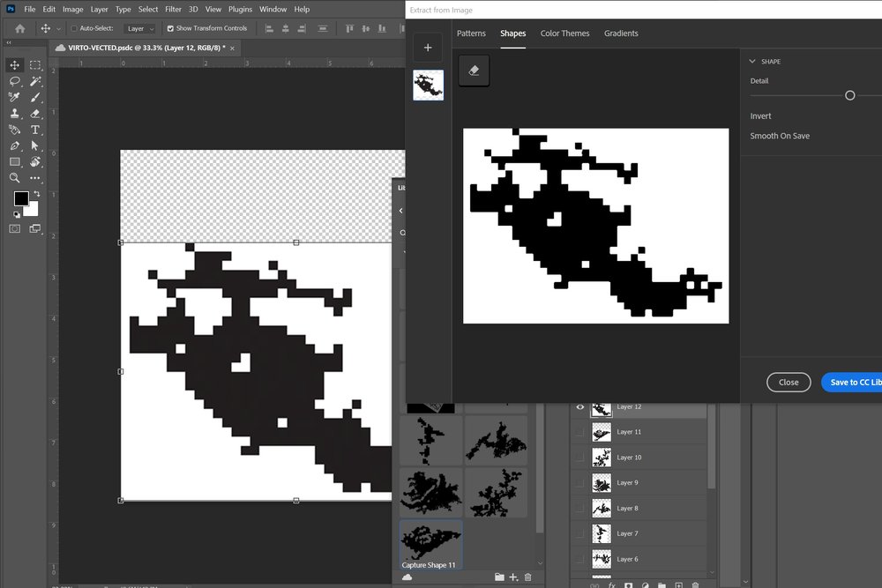Click the Zoom tool
Screen dimensions: 882x588
click(15, 178)
